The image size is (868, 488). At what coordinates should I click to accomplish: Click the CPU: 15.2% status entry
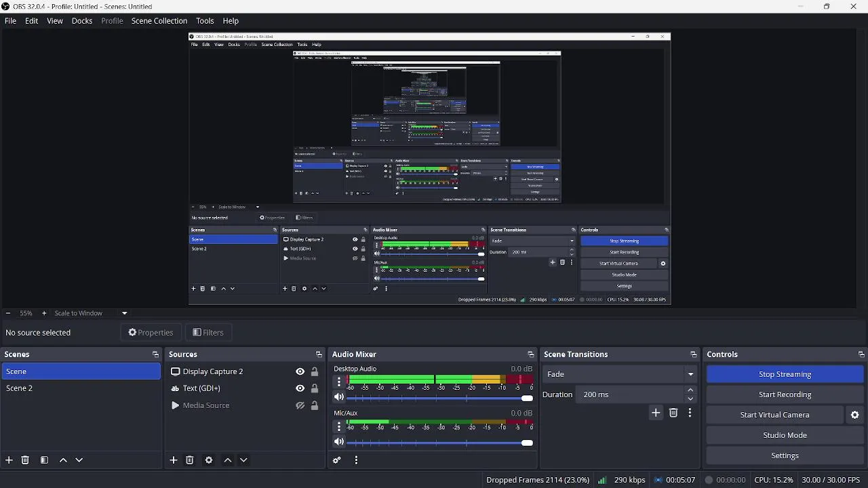point(774,480)
